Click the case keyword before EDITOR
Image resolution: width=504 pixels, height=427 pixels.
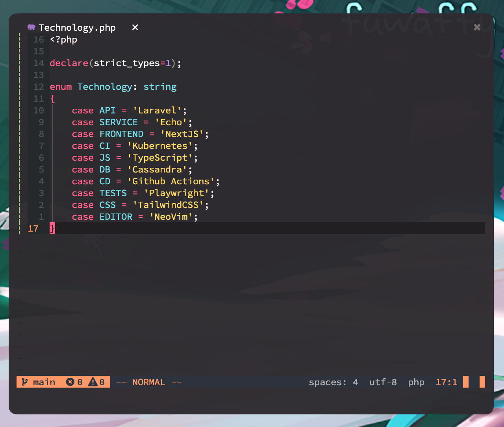pos(83,217)
